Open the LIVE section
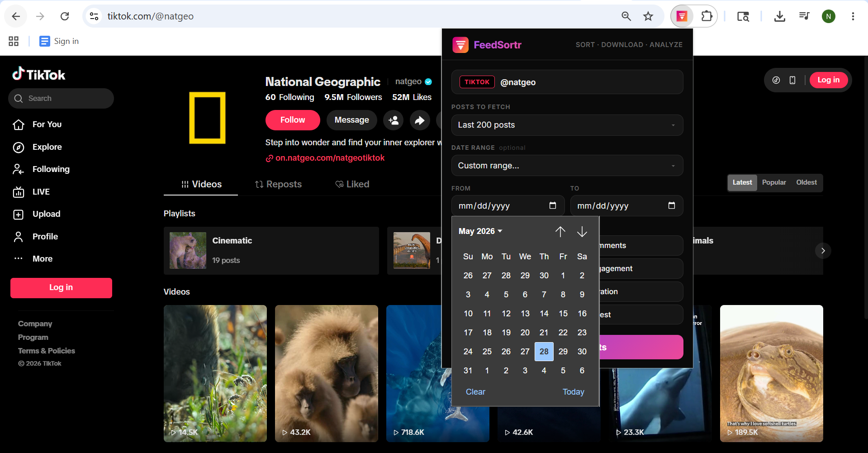The width and height of the screenshot is (868, 453). point(41,192)
